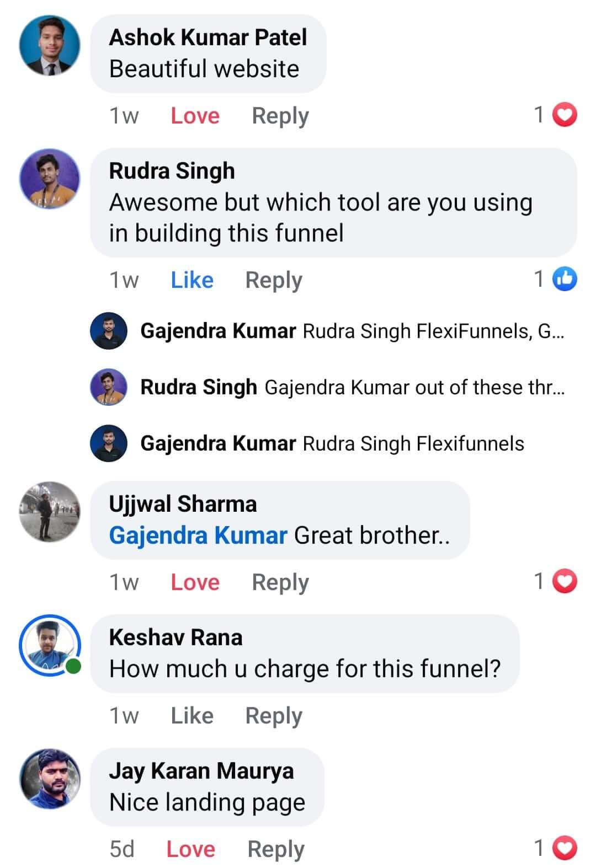Viewport: 596px width, 868px height.
Task: Click the 5d timestamp under Jay's comment
Action: pos(122,849)
